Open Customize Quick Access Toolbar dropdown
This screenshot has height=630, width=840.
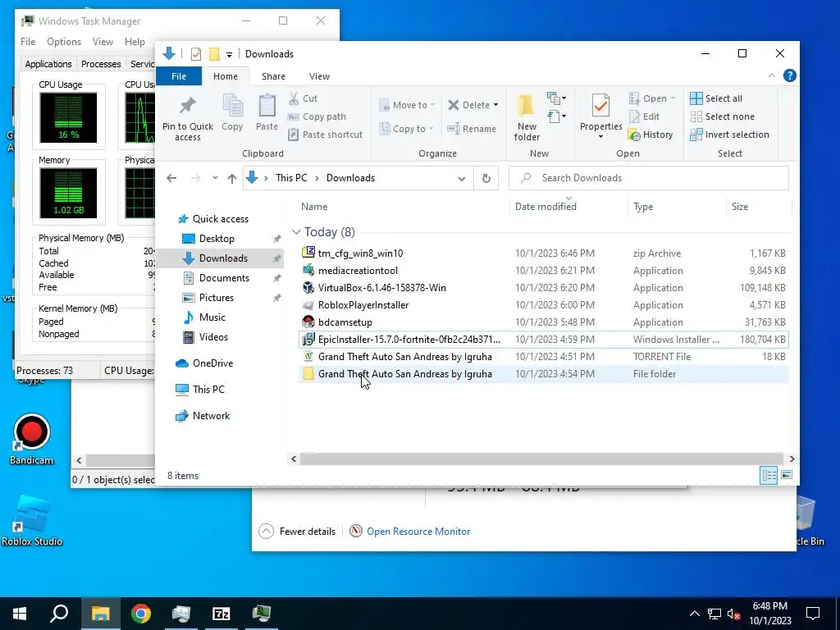point(230,55)
